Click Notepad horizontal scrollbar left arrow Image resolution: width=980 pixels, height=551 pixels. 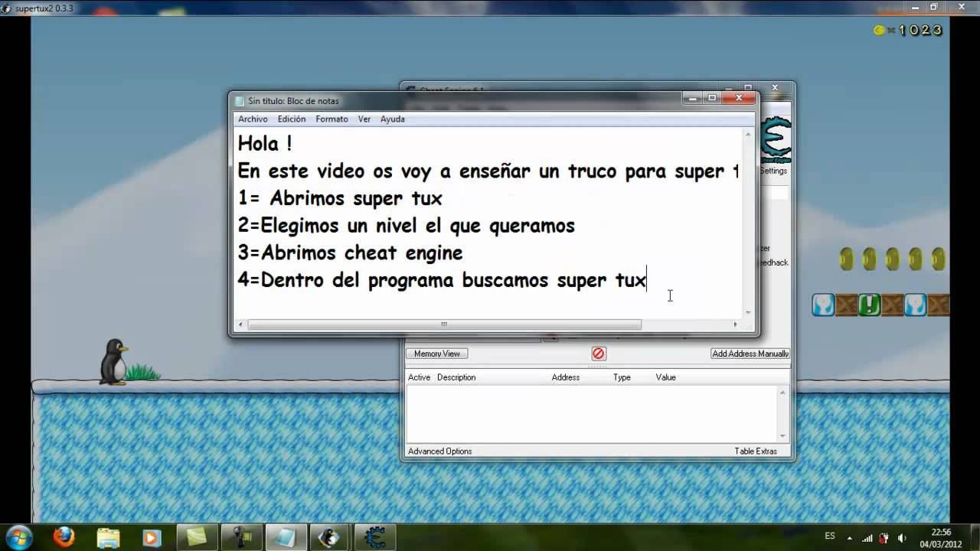click(x=240, y=324)
